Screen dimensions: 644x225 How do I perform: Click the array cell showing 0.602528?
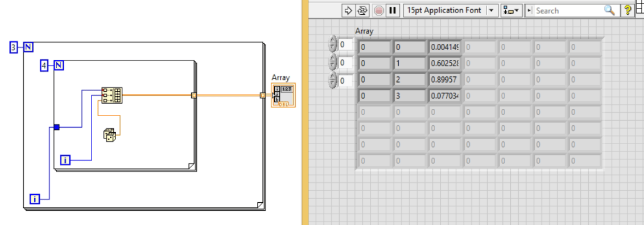click(445, 64)
